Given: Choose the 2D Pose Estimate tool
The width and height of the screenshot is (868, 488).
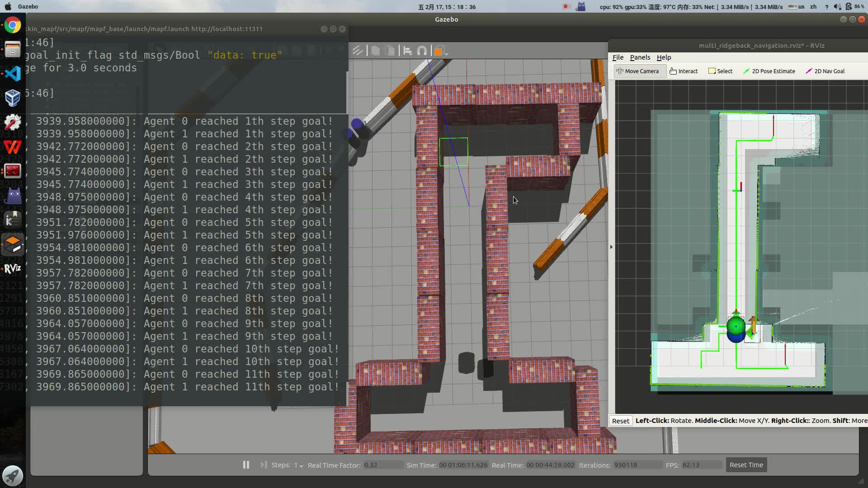Looking at the screenshot, I should [x=769, y=71].
